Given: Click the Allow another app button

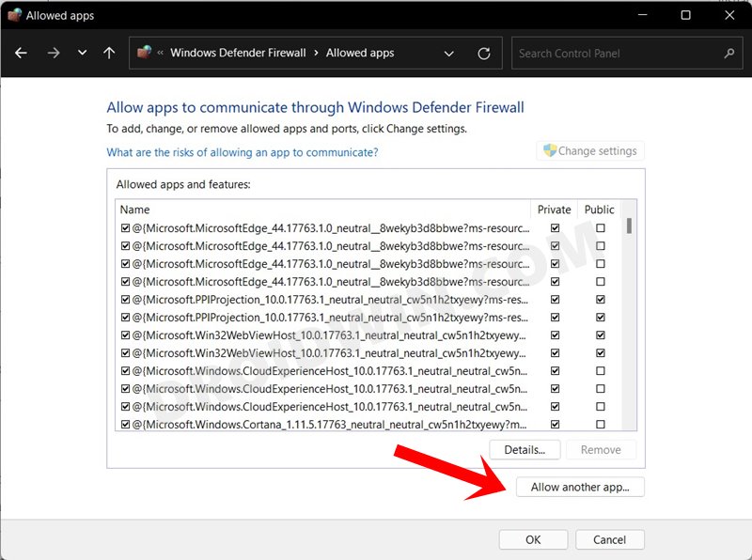Looking at the screenshot, I should click(580, 487).
